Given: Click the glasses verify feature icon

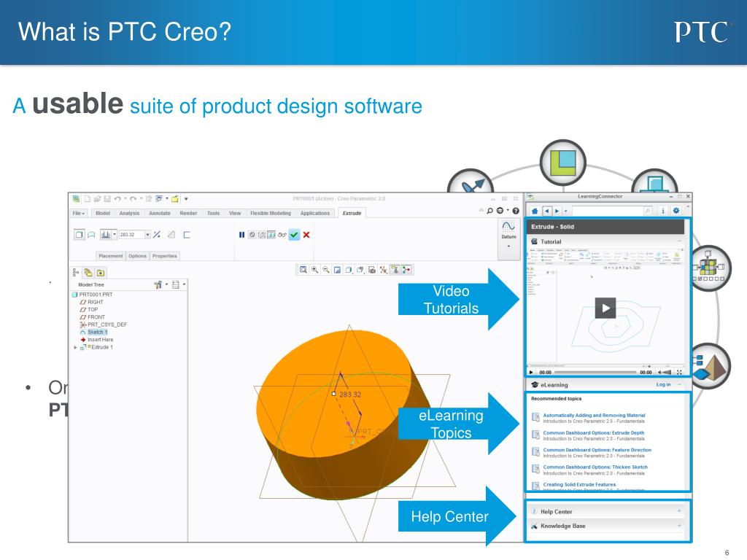Looking at the screenshot, I should coord(282,235).
